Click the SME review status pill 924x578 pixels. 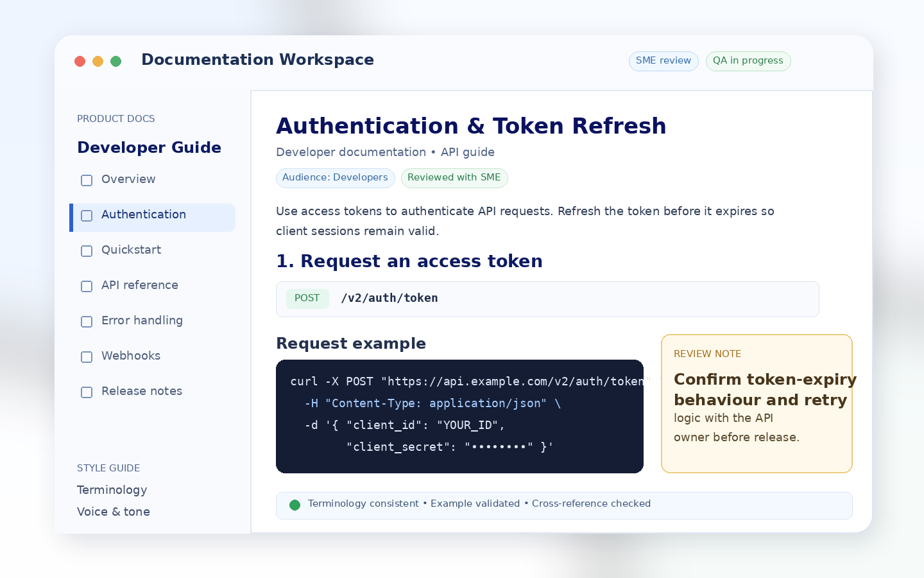[x=663, y=61]
